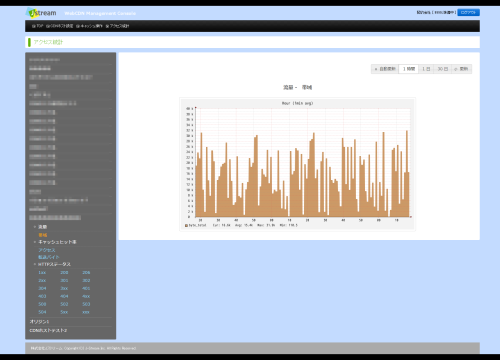Click the 更新 refresh button
The height and width of the screenshot is (360, 500).
462,69
